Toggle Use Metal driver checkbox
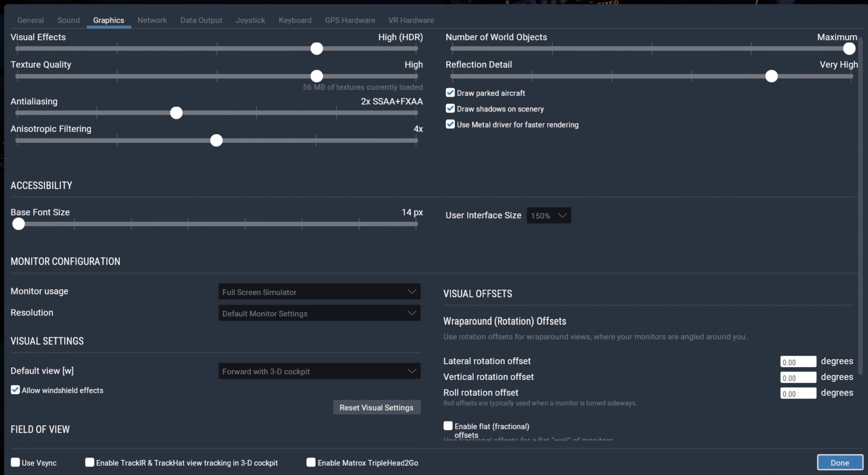This screenshot has height=475, width=868. pos(450,125)
